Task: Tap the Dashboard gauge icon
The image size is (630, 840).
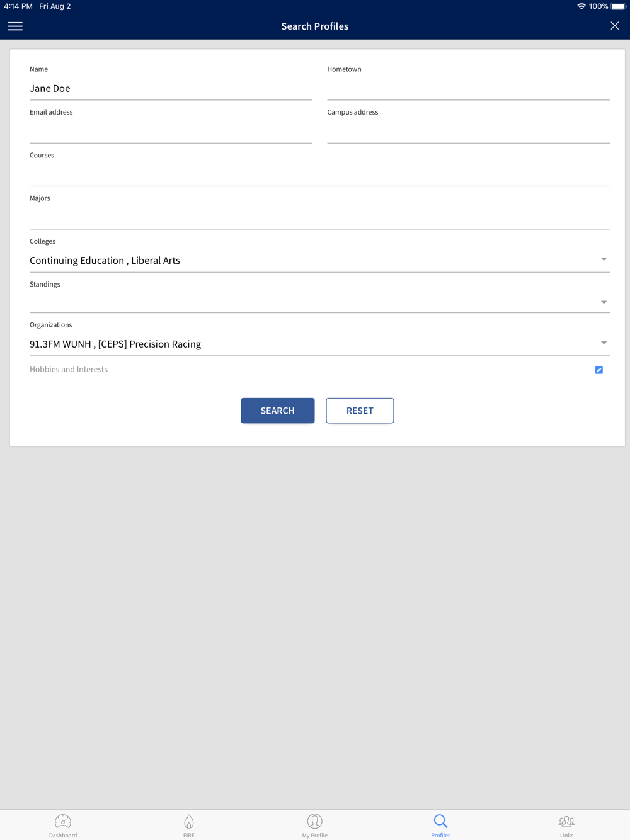Action: click(x=63, y=821)
